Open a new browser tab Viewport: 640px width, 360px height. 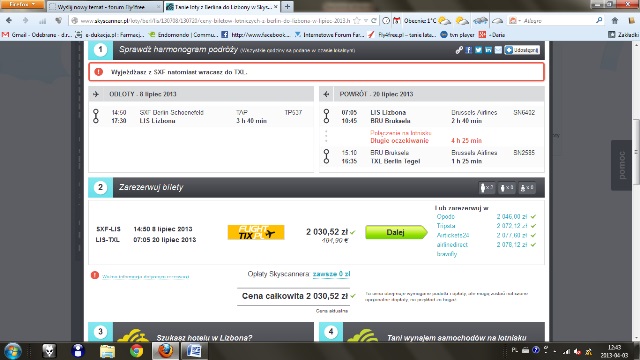tap(287, 7)
